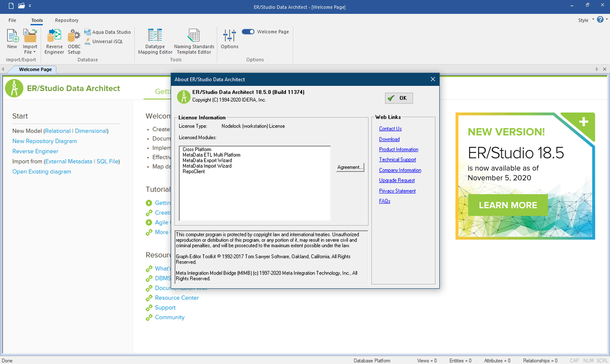Select RepoClient in Licensed Modules list
Viewport: 610px width, 364px height.
(193, 172)
